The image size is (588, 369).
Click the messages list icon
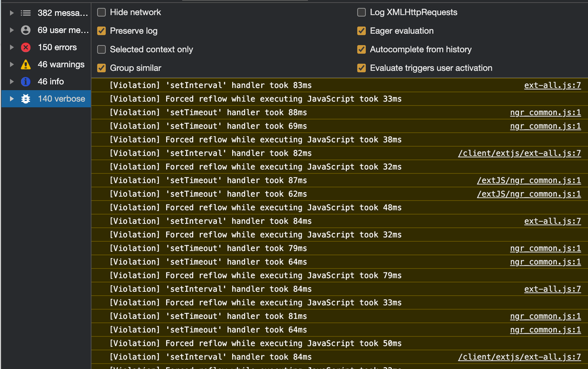[25, 13]
